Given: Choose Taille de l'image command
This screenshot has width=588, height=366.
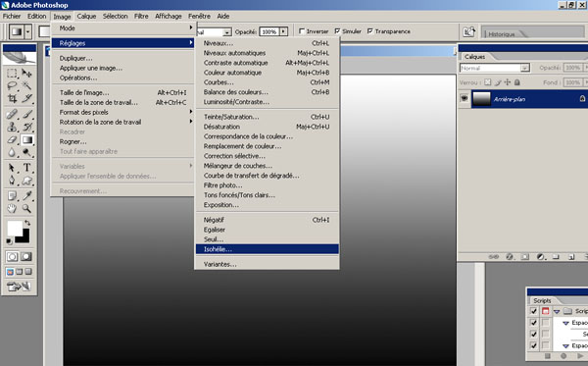Looking at the screenshot, I should pos(122,92).
